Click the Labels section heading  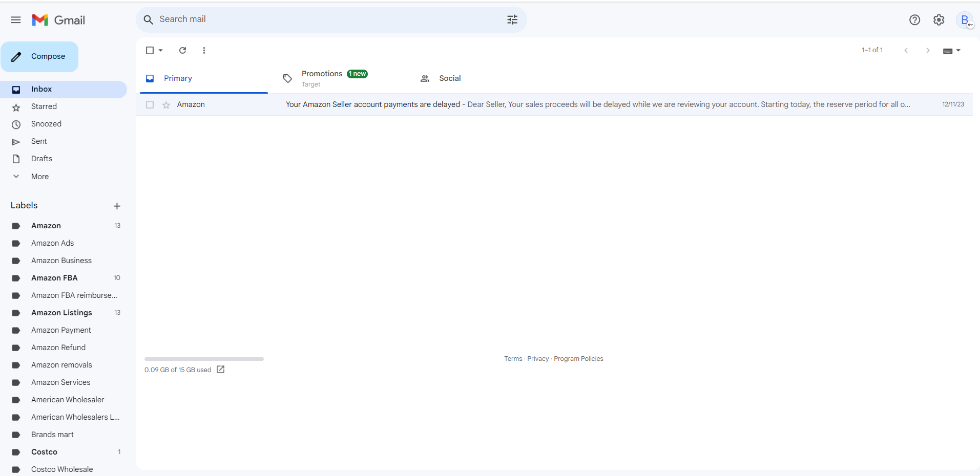[x=24, y=205]
